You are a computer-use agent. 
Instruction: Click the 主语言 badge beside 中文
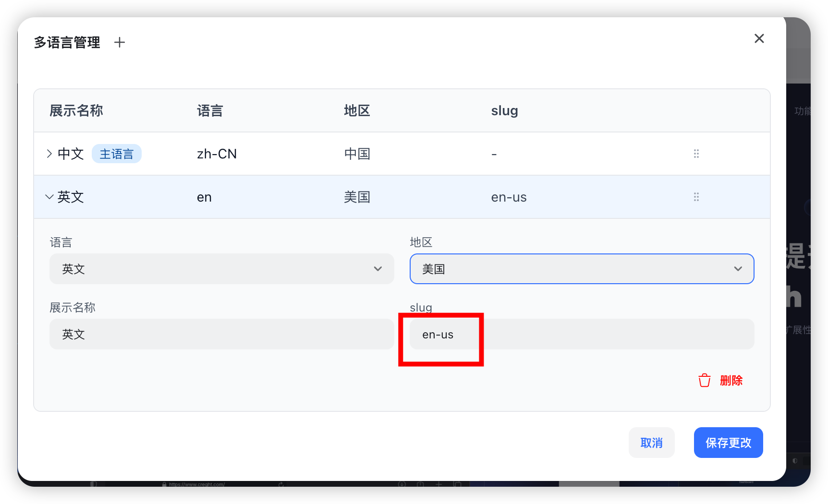117,154
